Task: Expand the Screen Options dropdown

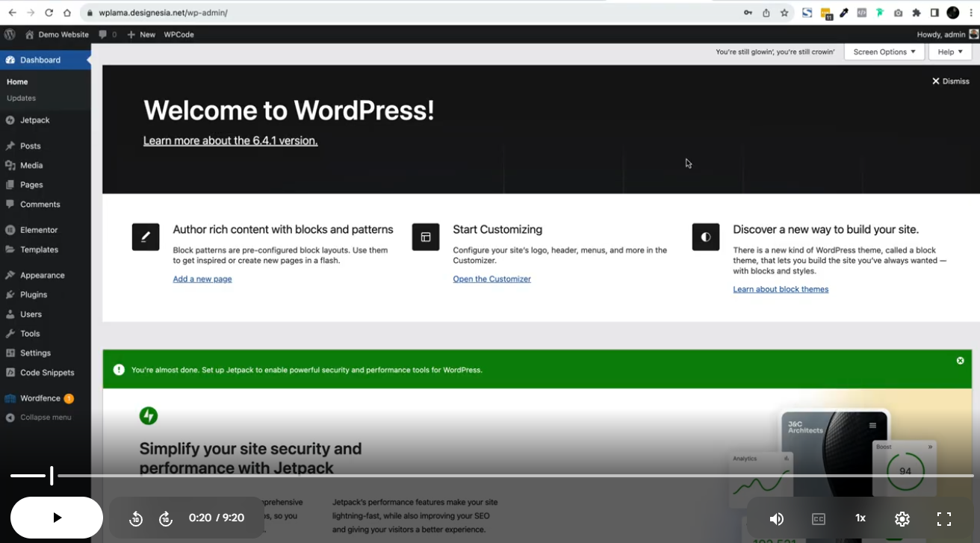Action: (884, 52)
